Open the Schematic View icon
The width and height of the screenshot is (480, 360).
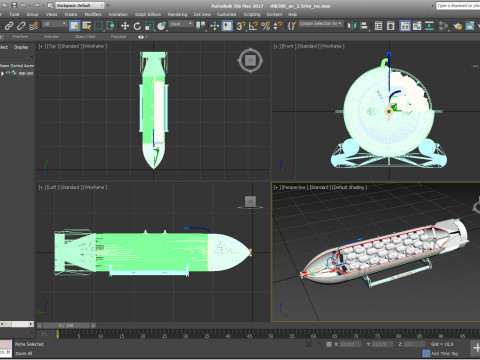coord(429,26)
